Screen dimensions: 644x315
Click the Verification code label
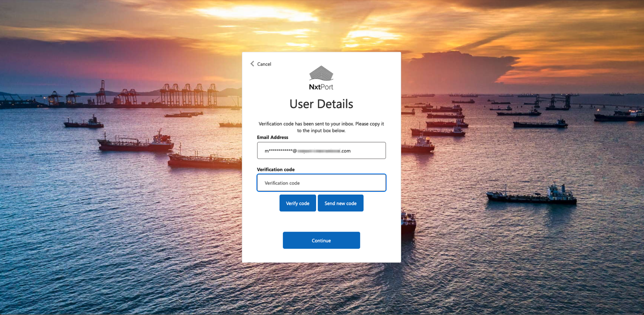coord(275,169)
